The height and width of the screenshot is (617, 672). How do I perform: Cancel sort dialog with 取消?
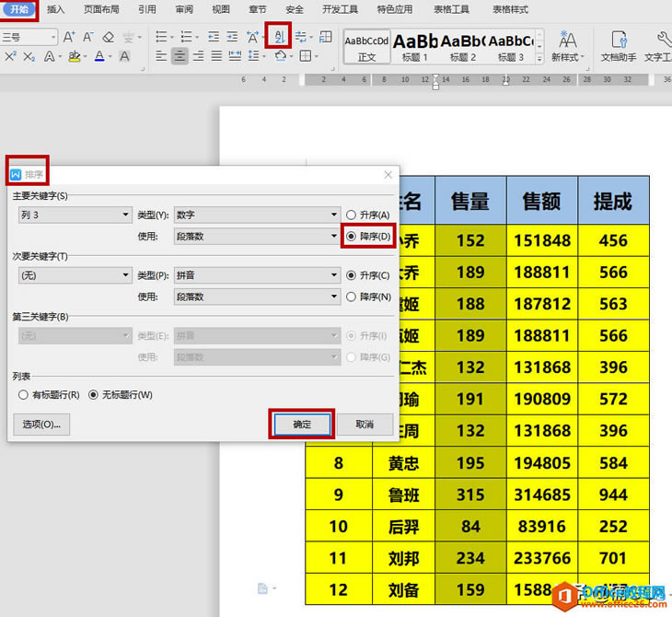point(365,424)
